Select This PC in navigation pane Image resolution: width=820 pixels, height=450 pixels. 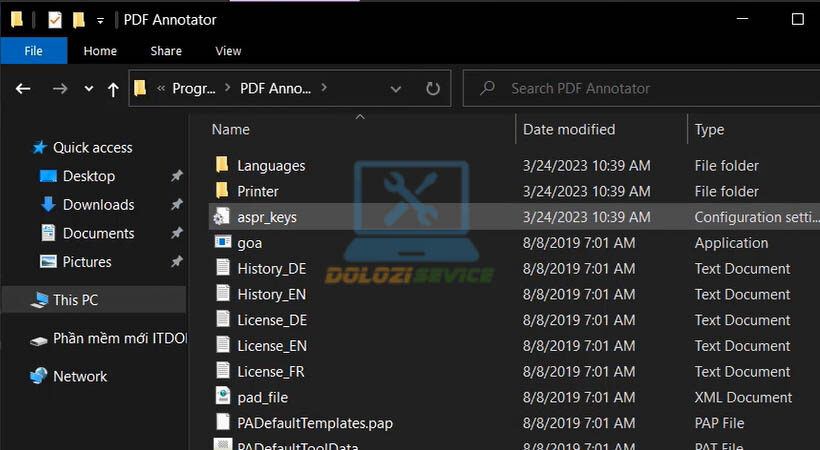pos(75,300)
